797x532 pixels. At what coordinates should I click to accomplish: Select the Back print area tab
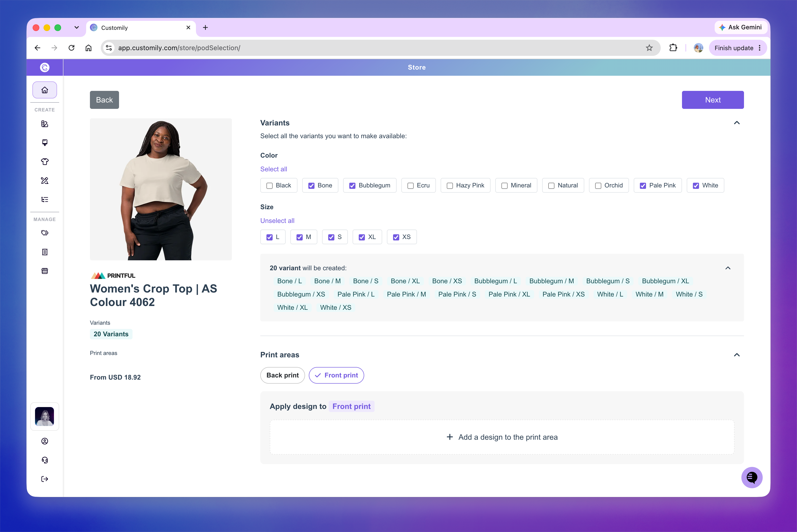click(x=282, y=375)
